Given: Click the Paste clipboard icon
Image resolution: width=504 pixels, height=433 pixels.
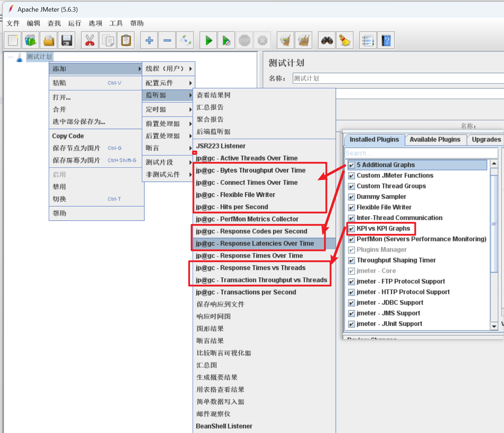Looking at the screenshot, I should click(126, 41).
